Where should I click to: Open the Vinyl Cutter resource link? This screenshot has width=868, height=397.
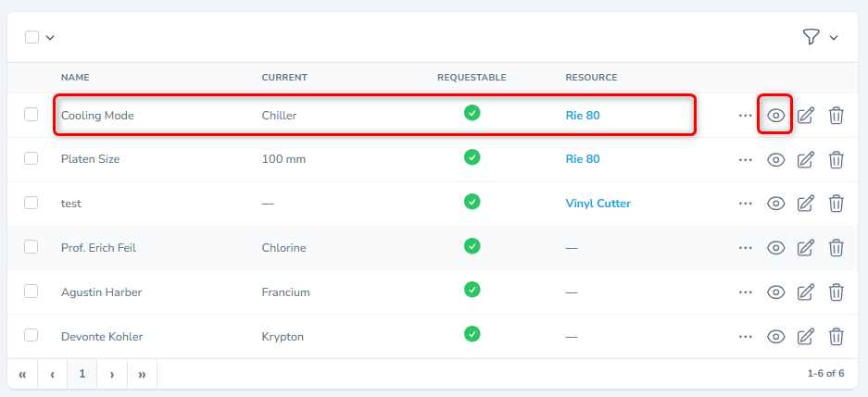[x=598, y=203]
